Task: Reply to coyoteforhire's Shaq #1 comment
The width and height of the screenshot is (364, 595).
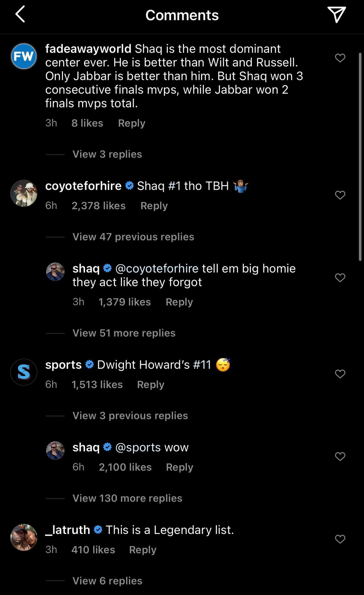Action: point(154,205)
